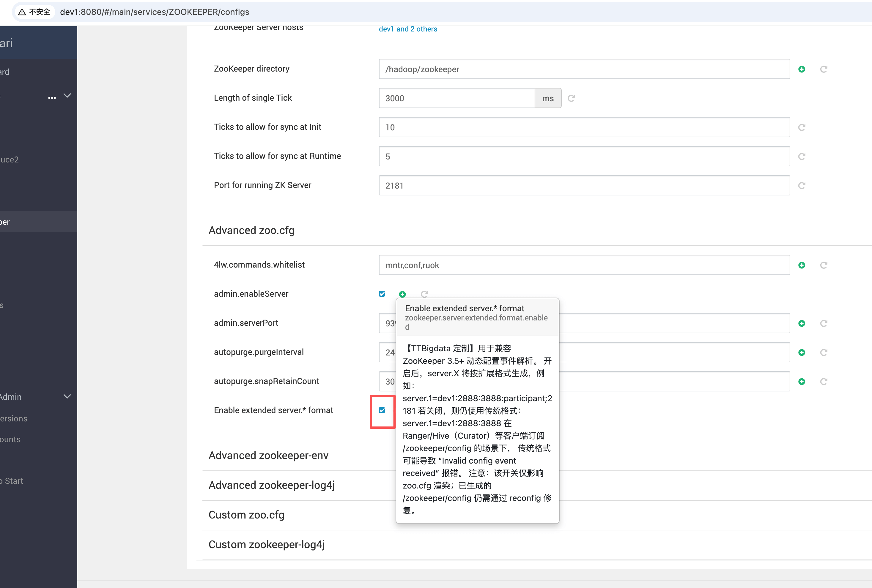The height and width of the screenshot is (588, 872).
Task: Click undo icon next to ZooKeeper directory
Action: point(824,69)
